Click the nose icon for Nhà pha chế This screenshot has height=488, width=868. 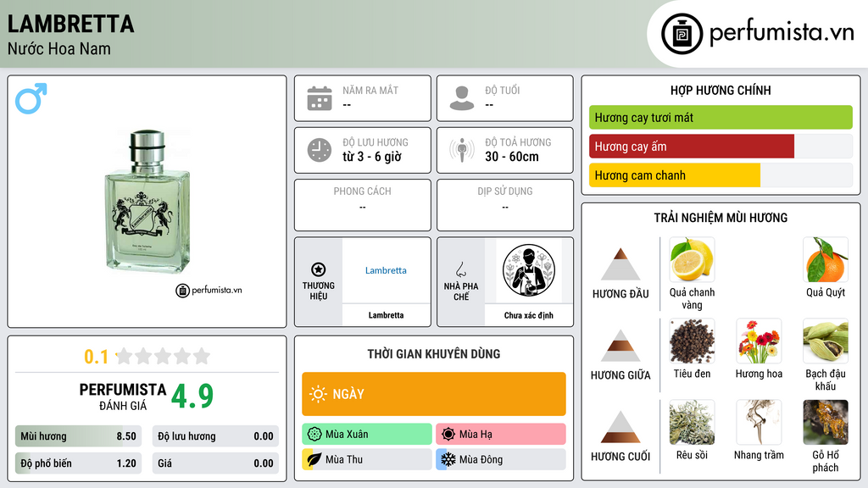[460, 269]
